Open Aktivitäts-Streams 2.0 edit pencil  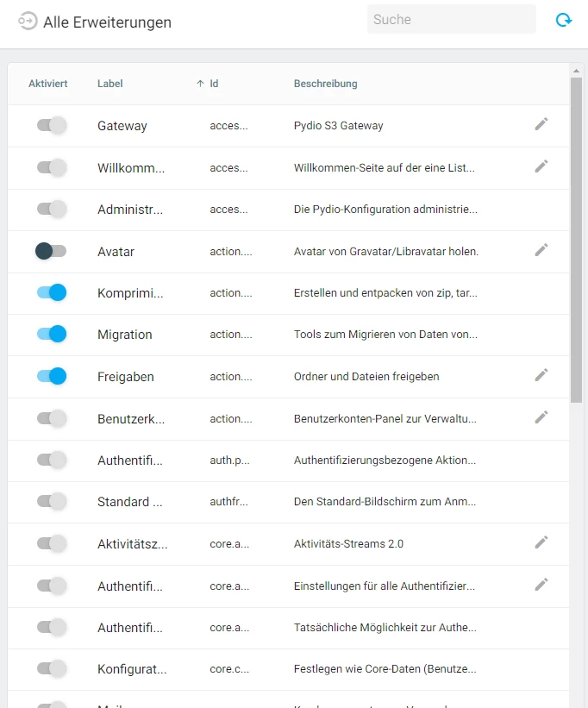[x=541, y=542]
